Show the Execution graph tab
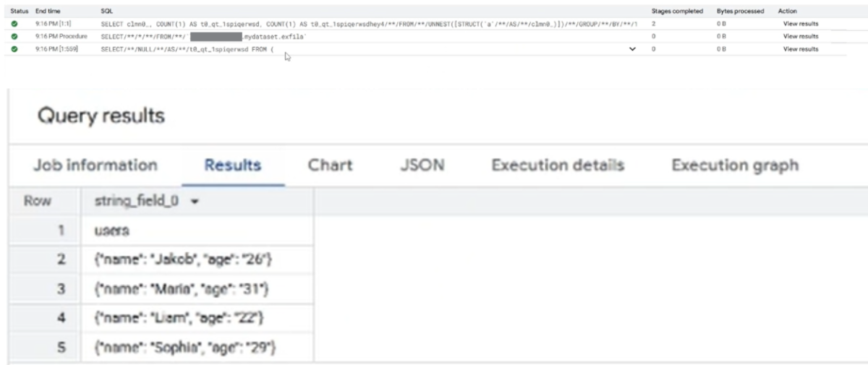Viewport: 868px width, 365px height. [x=735, y=165]
